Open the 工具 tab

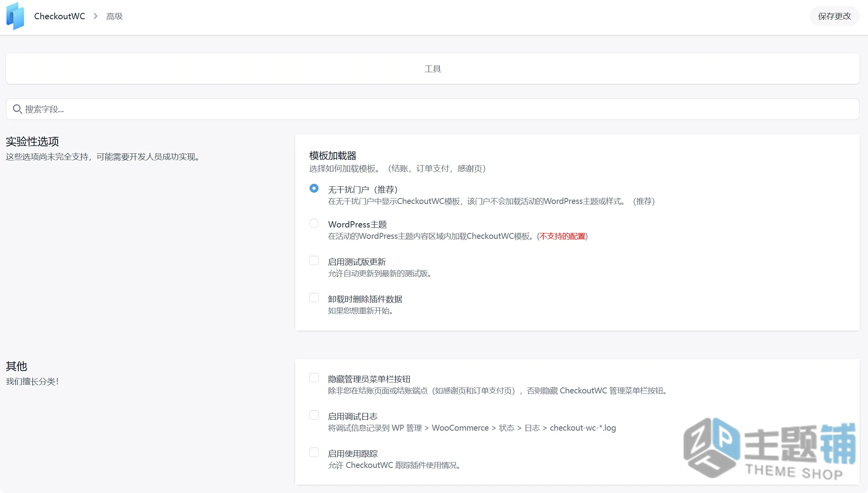433,69
